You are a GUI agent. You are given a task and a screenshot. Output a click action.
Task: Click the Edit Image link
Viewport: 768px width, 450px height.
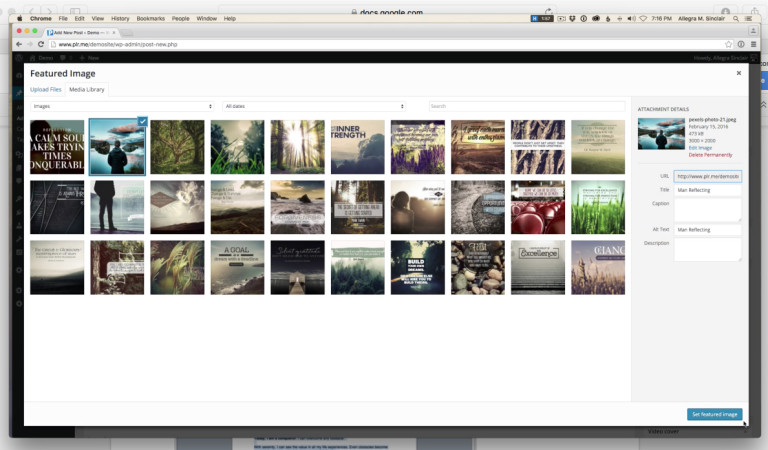click(x=700, y=148)
